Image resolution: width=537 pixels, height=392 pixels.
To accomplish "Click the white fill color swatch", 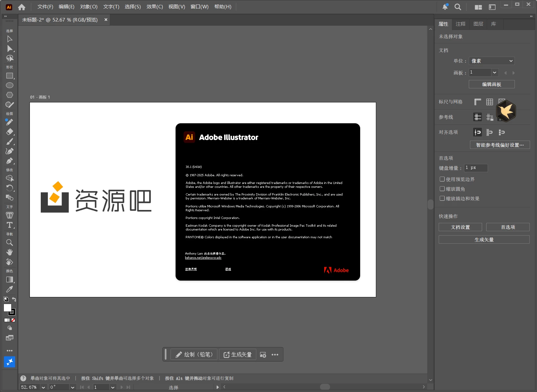I will [x=7, y=308].
